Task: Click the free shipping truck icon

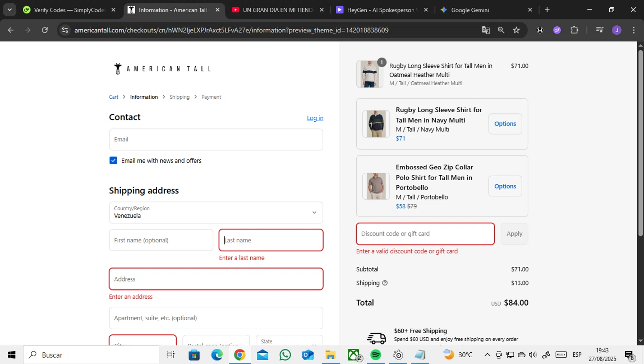Action: [x=376, y=338]
